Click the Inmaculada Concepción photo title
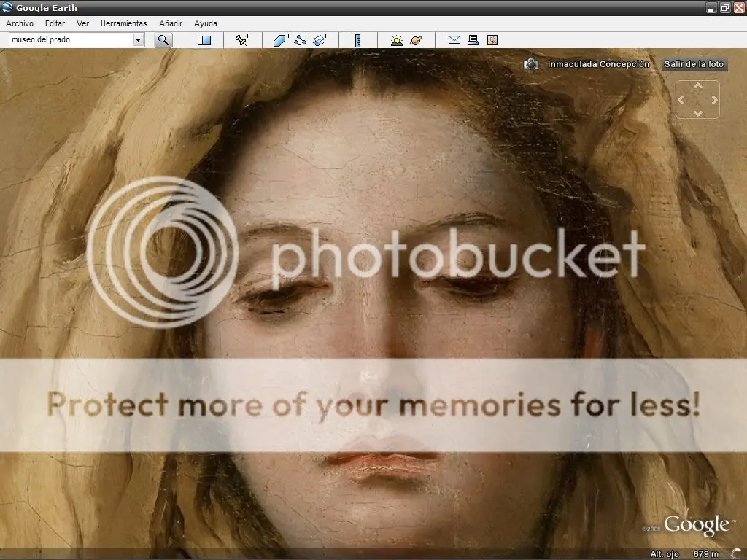 pos(598,64)
